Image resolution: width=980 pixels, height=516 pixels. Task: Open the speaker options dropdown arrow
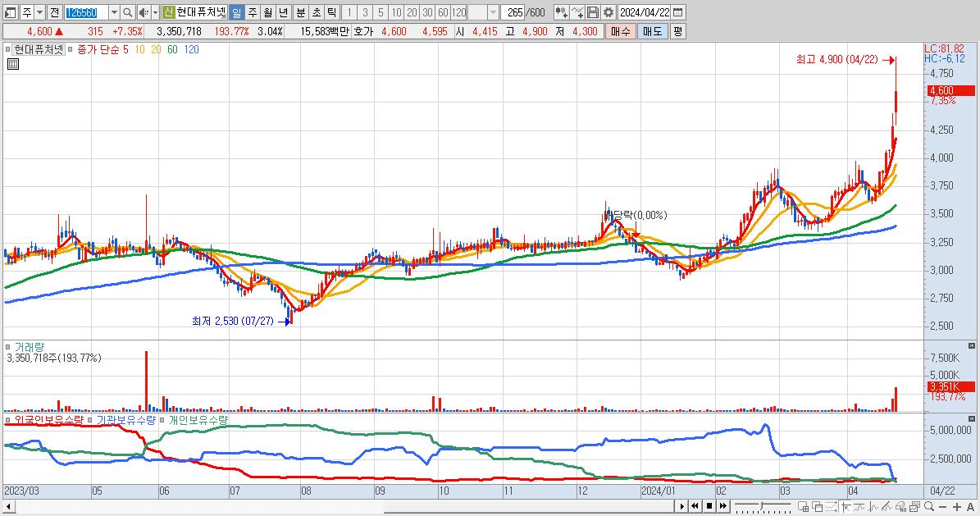tap(155, 12)
